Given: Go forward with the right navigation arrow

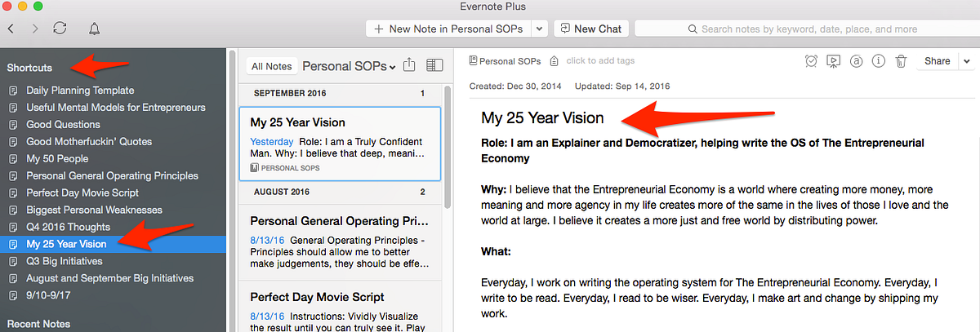Looking at the screenshot, I should tap(34, 29).
